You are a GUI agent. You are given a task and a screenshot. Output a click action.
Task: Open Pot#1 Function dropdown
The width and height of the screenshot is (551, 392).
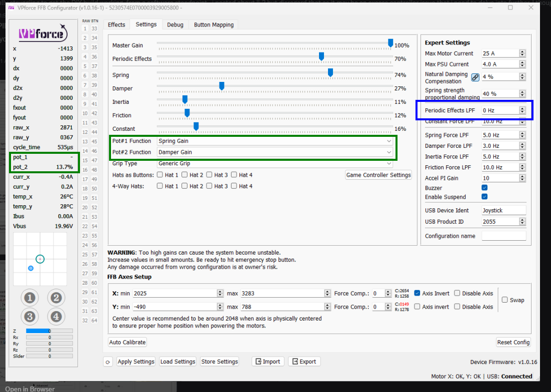tap(275, 141)
